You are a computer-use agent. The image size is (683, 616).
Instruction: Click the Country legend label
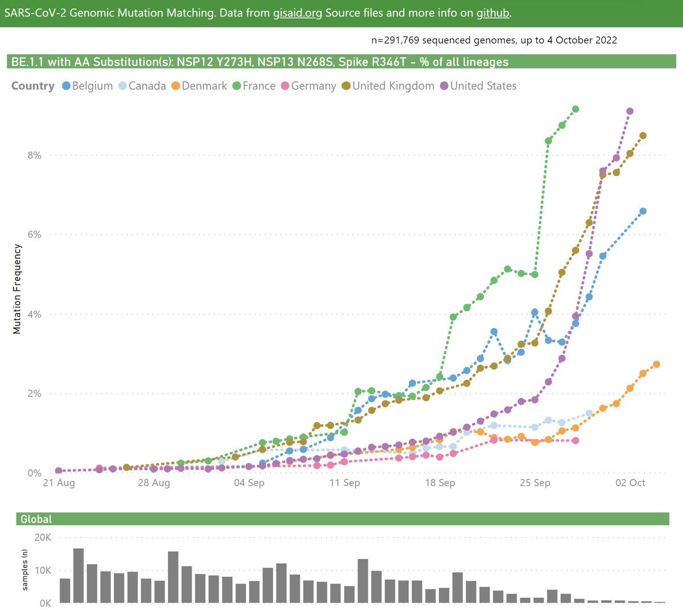pos(32,86)
